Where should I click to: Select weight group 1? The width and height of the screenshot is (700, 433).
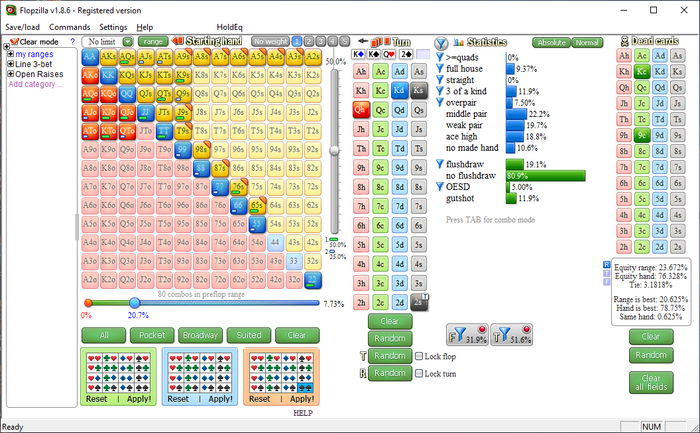tap(297, 42)
